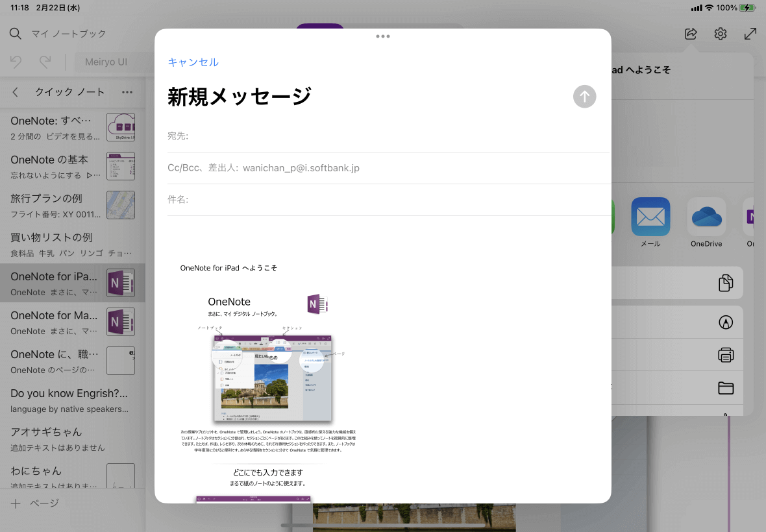Open the クイック ノート more options menu
766x532 pixels.
(127, 92)
